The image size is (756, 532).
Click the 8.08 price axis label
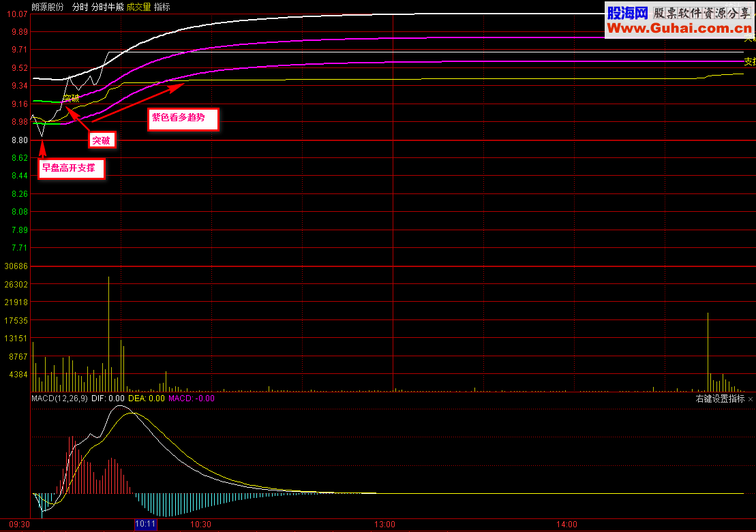coord(20,213)
